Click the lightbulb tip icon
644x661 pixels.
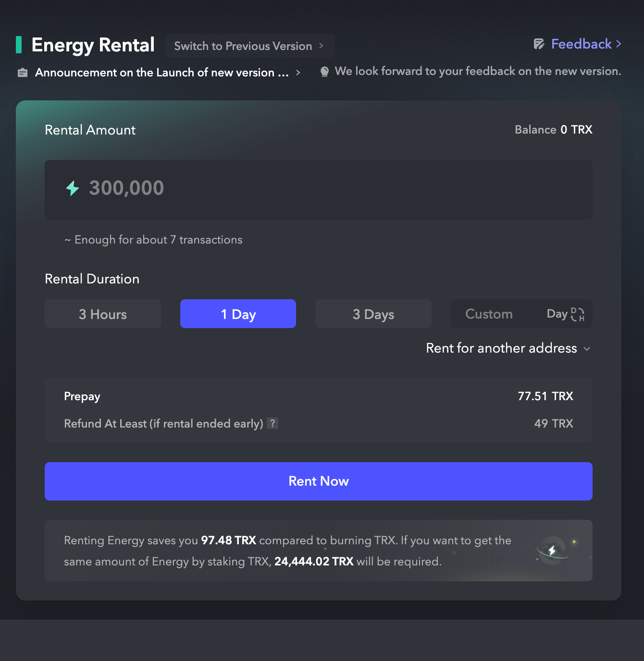pyautogui.click(x=324, y=72)
